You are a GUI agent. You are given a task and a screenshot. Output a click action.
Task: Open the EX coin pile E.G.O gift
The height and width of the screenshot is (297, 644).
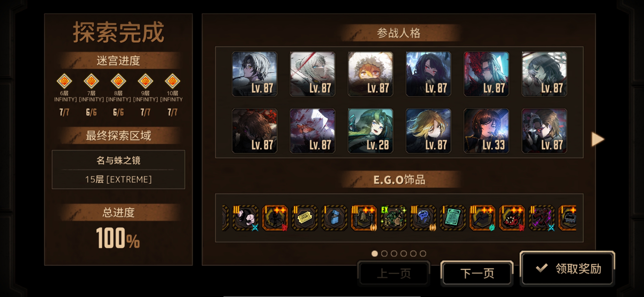click(394, 218)
